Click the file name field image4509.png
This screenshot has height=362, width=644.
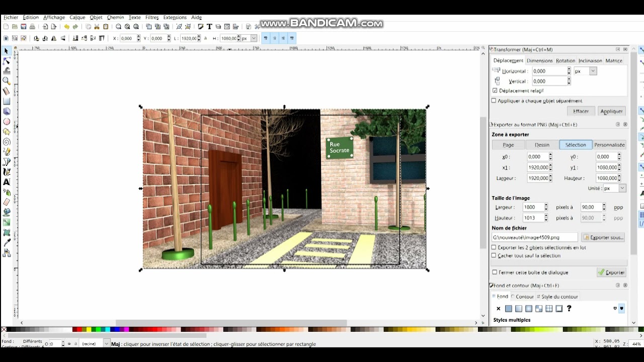pyautogui.click(x=535, y=237)
